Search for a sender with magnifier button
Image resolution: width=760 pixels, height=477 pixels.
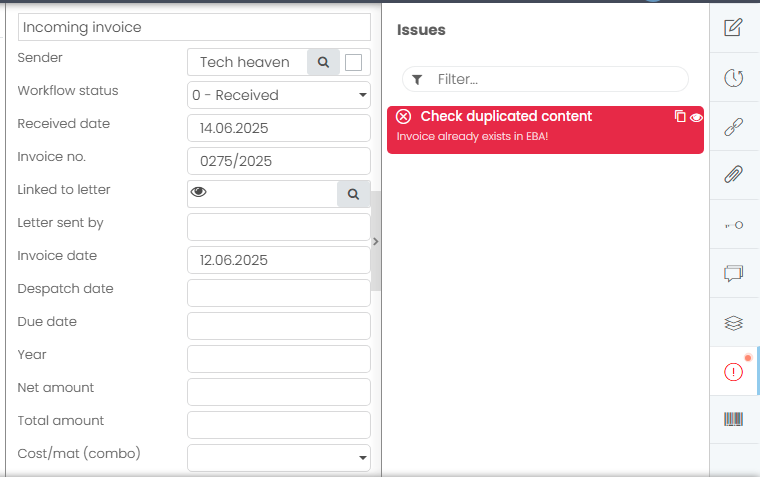(x=323, y=62)
